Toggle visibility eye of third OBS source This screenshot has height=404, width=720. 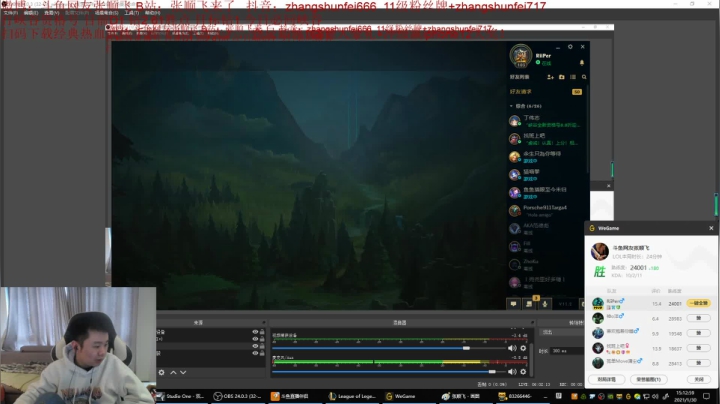tap(255, 346)
